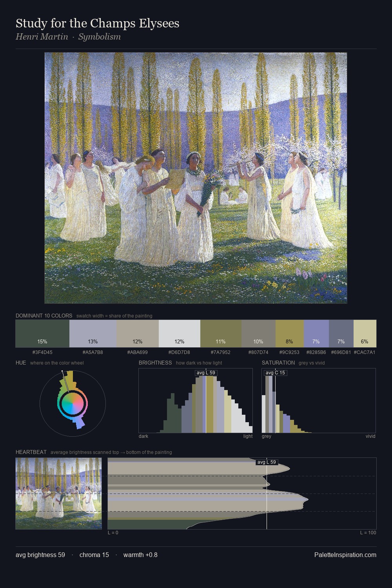Viewport: 392px width, 588px height.
Task: Click the 'DOMINANT 10 COLORS' heading
Action: (44, 316)
